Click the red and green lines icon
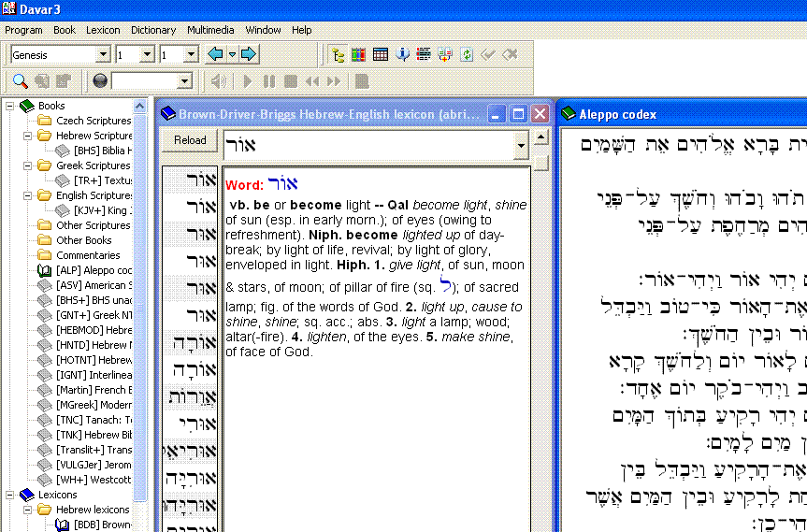This screenshot has width=807, height=532. pyautogui.click(x=424, y=54)
